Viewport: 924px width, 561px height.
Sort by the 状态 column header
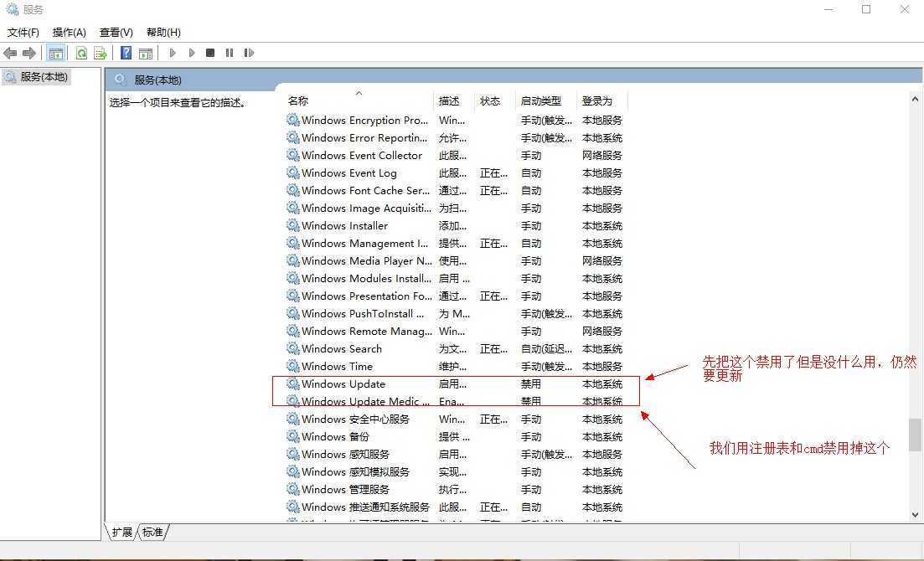click(490, 101)
